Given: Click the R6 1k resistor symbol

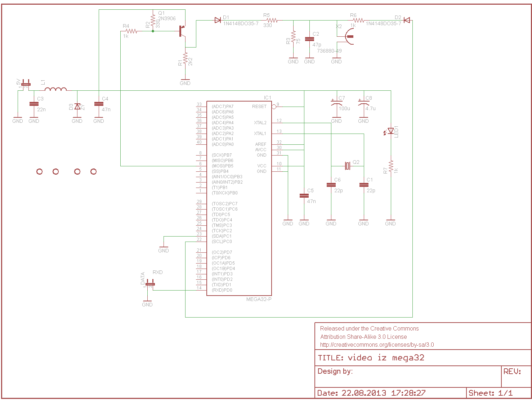Looking at the screenshot, I should (358, 21).
